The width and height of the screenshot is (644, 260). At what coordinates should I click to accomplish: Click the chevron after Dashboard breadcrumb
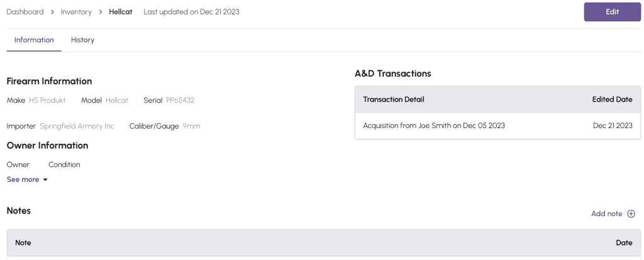click(x=52, y=12)
